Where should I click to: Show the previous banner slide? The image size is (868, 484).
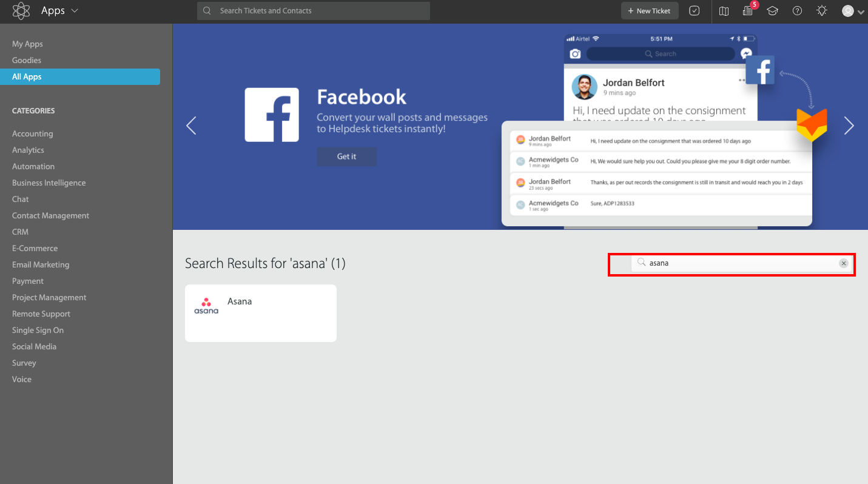[191, 126]
